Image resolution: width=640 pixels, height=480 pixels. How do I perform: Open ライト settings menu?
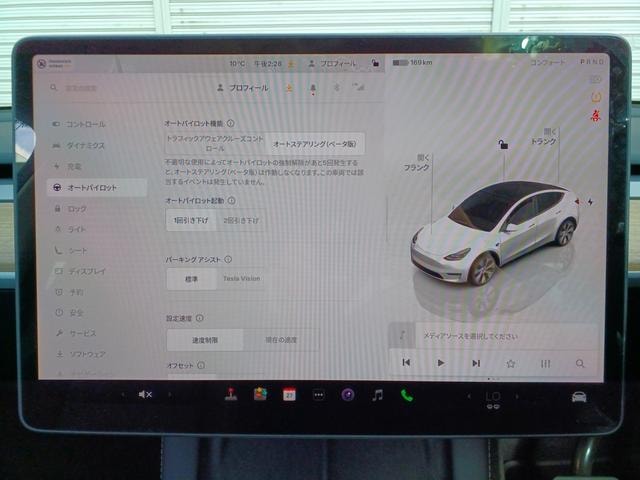pos(97,229)
